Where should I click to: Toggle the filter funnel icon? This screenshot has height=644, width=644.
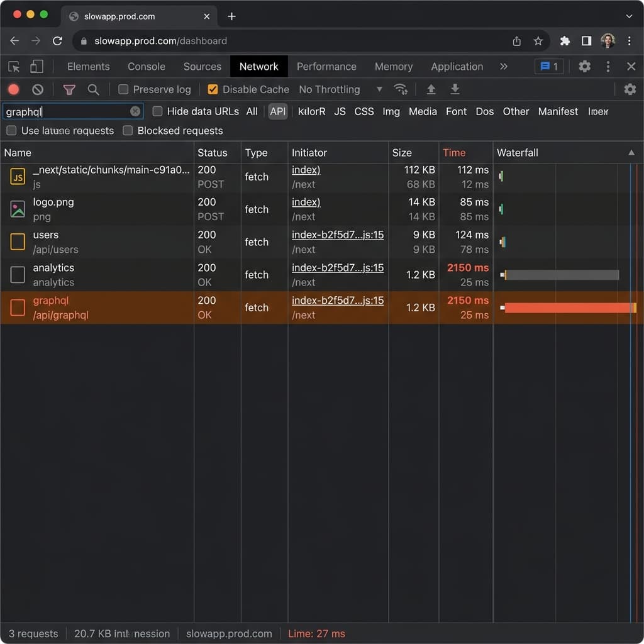pos(69,89)
